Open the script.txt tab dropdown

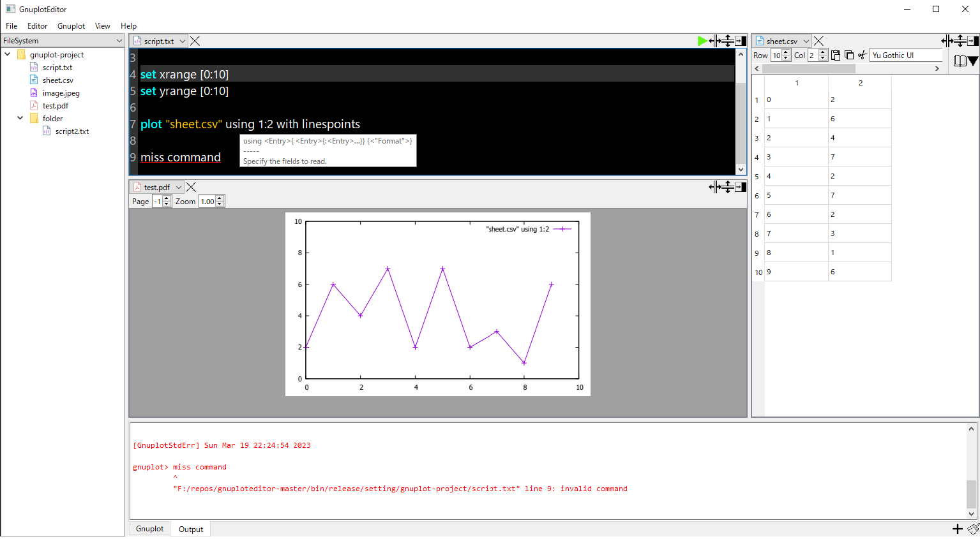(x=183, y=41)
